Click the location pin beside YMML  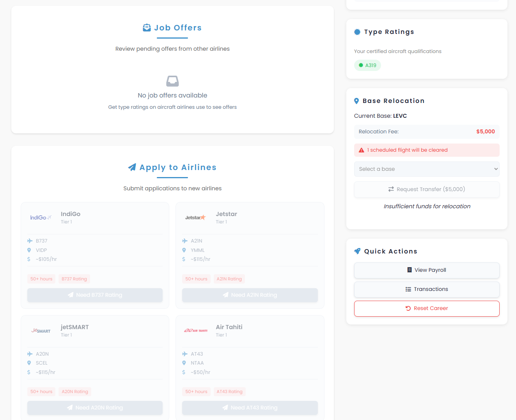point(184,250)
